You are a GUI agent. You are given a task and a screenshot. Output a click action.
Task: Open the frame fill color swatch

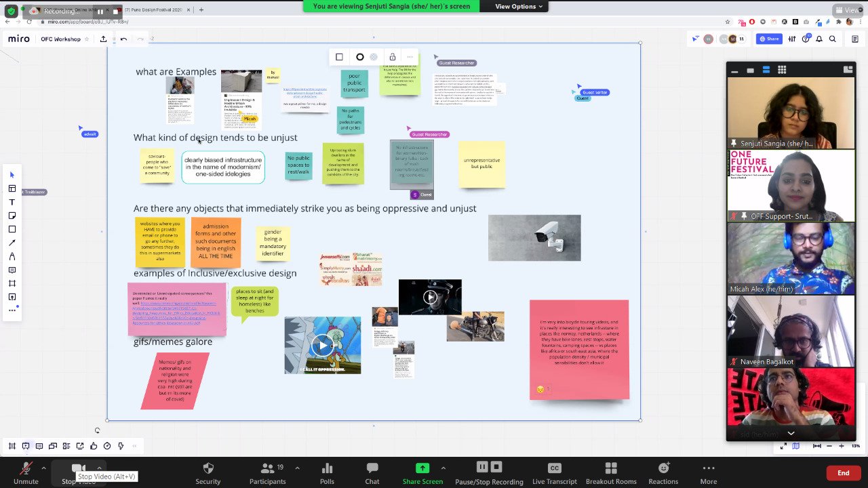[x=374, y=57]
